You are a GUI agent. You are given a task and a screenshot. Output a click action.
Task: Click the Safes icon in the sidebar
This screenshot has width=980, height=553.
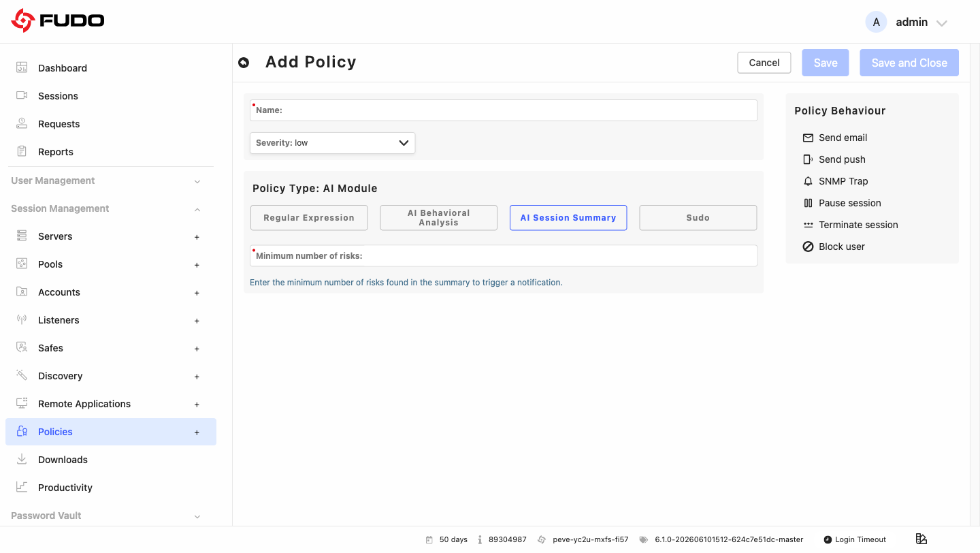[x=22, y=347]
